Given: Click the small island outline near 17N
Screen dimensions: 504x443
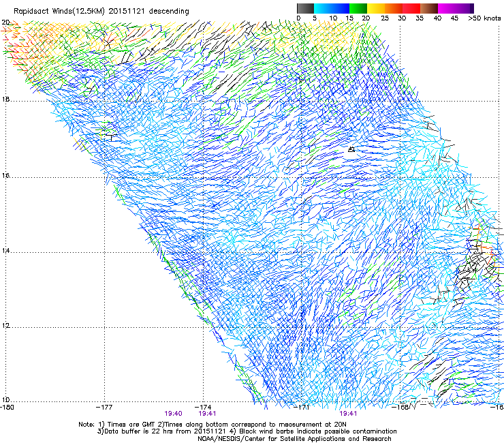Looking at the screenshot, I should [351, 149].
